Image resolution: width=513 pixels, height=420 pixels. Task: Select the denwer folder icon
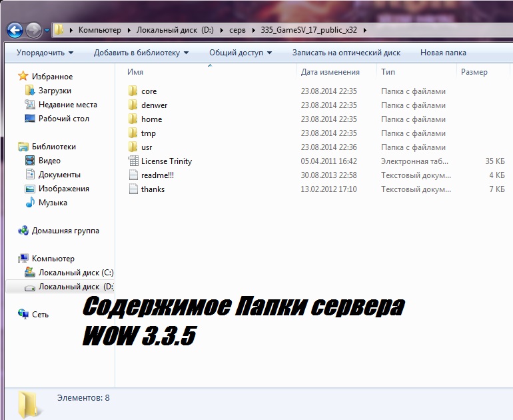coord(133,105)
